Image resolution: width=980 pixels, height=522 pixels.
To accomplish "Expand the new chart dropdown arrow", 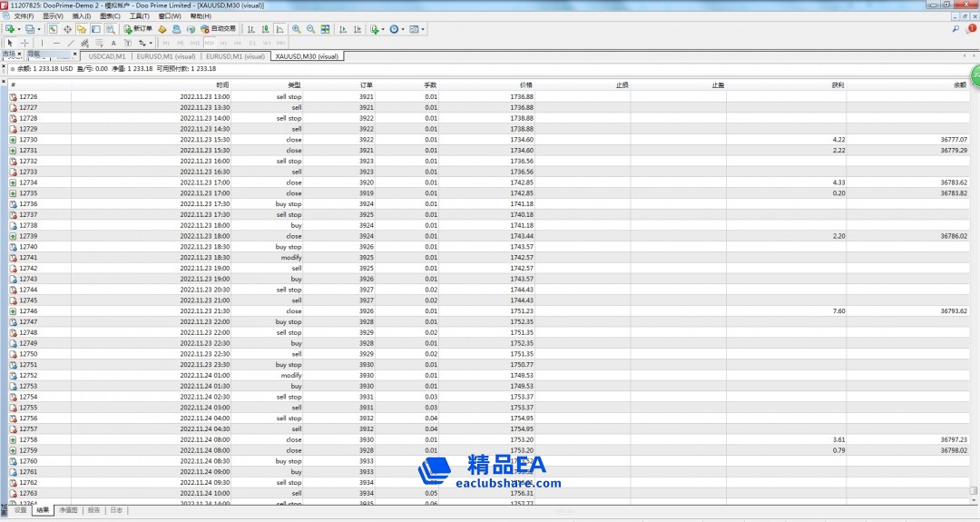I will tap(19, 29).
